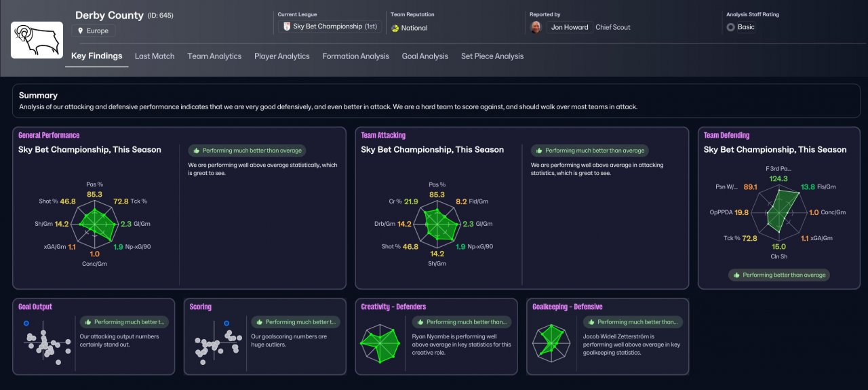This screenshot has width=868, height=390.
Task: Click the Sky Bet Championship league badge icon
Action: pyautogui.click(x=287, y=26)
